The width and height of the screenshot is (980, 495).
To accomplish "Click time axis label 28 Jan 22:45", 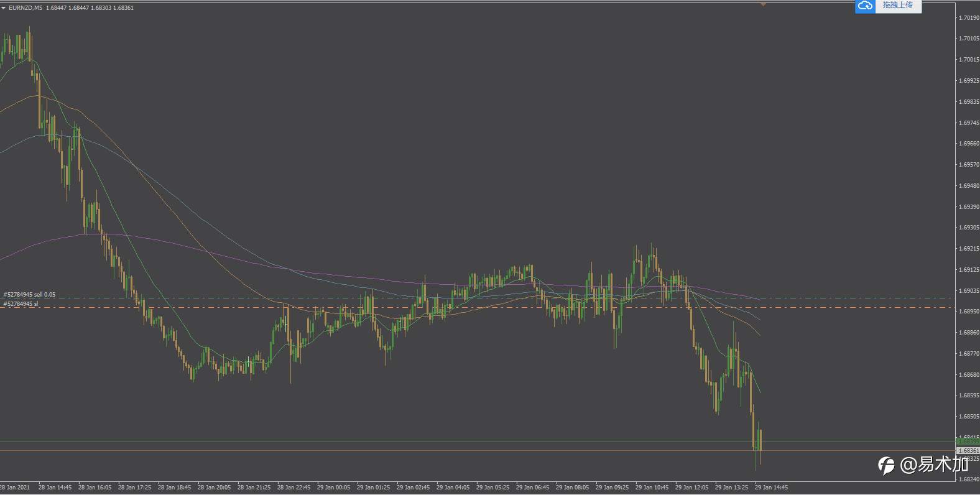I will pyautogui.click(x=294, y=488).
